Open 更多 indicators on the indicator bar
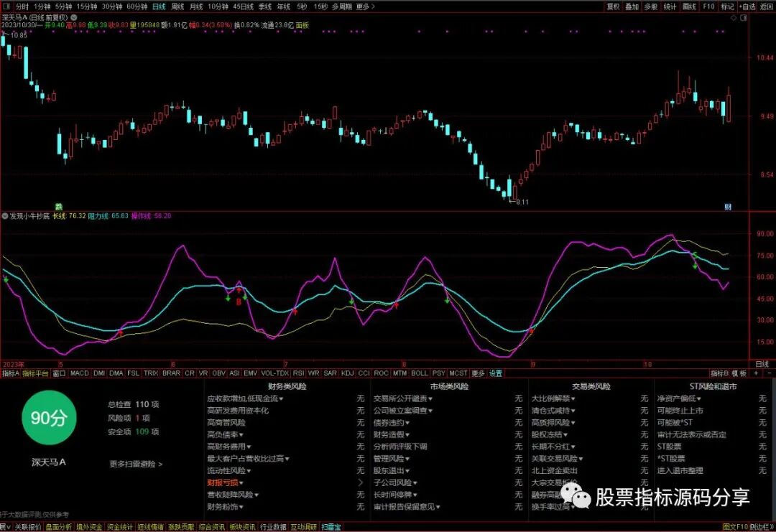The image size is (776, 532). click(x=478, y=373)
